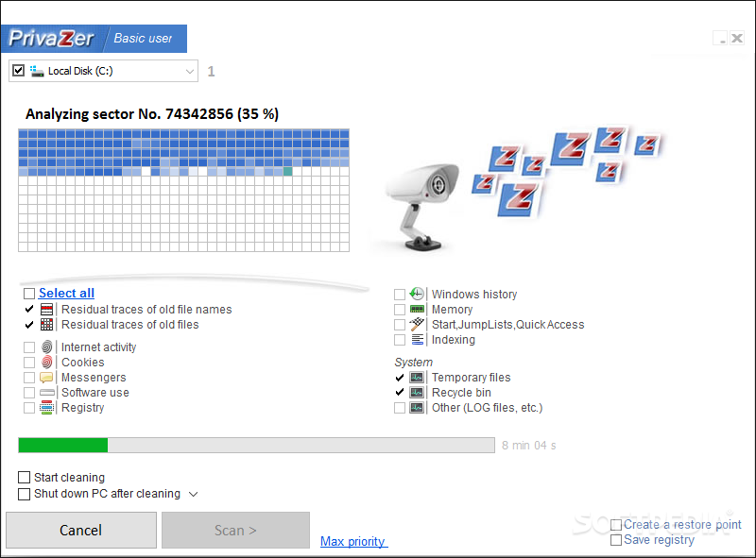This screenshot has height=558, width=756.
Task: Enable the Software use checkbox
Action: (x=29, y=393)
